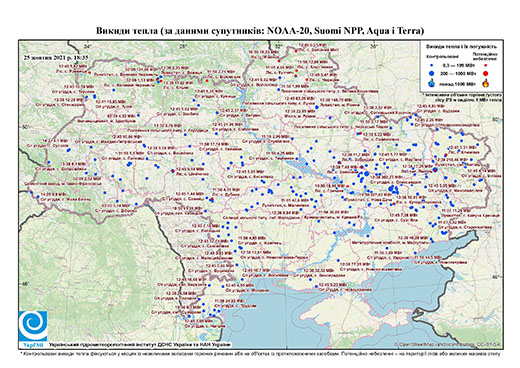
Task: Click the date stamp 25 жовтня 2021
Action: [56, 57]
